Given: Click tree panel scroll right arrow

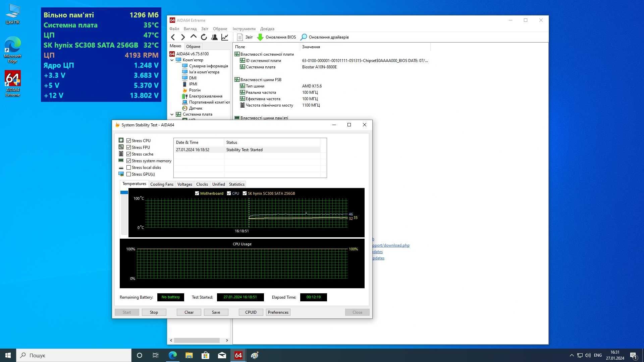Looking at the screenshot, I should (227, 340).
